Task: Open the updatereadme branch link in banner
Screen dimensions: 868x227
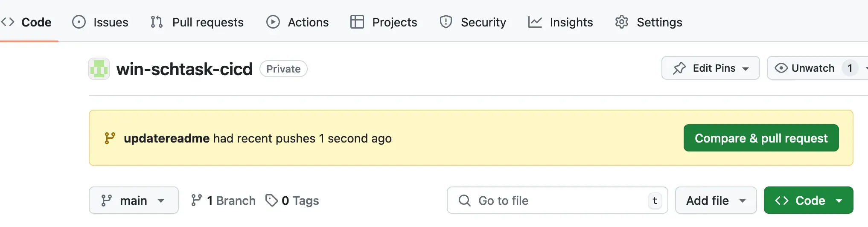Action: [x=166, y=138]
